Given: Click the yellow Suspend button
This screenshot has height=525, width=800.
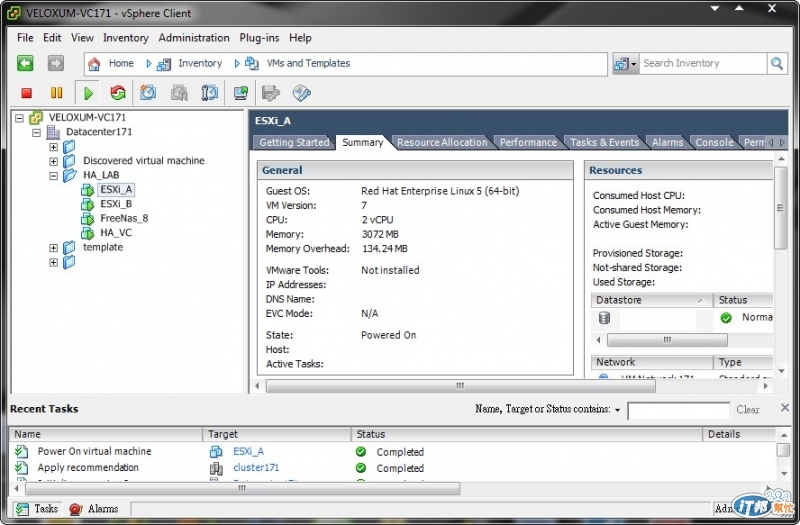Looking at the screenshot, I should click(57, 93).
